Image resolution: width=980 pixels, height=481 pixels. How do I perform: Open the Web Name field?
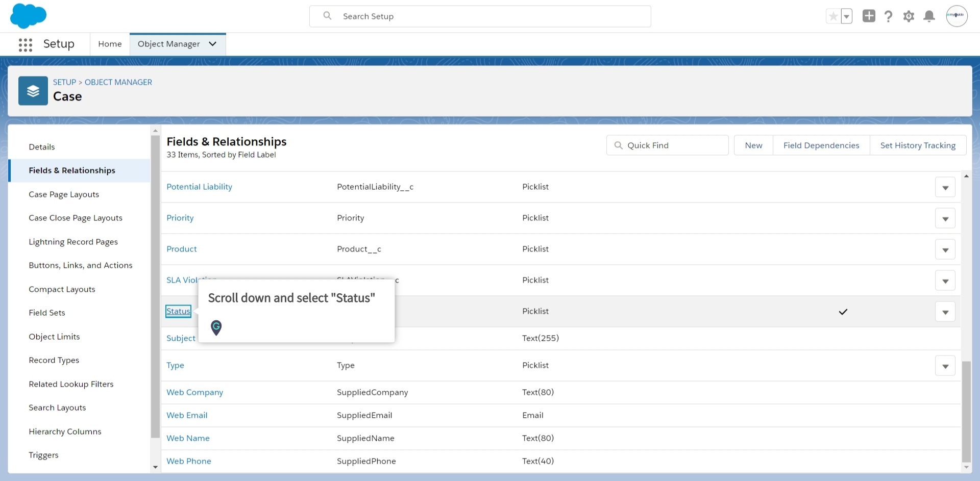click(188, 438)
